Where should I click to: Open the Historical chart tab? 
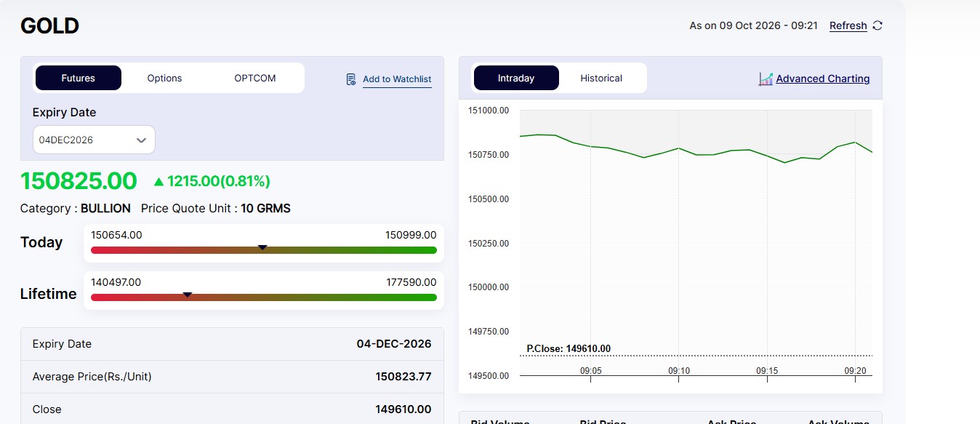point(601,78)
